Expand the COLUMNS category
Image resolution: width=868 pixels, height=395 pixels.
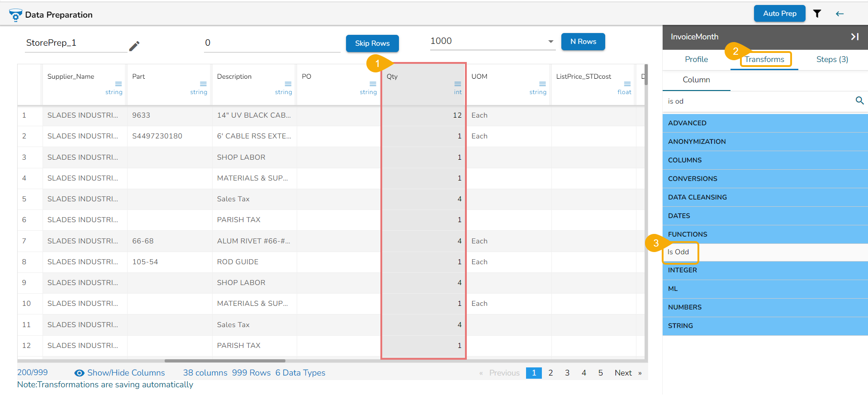pyautogui.click(x=765, y=160)
